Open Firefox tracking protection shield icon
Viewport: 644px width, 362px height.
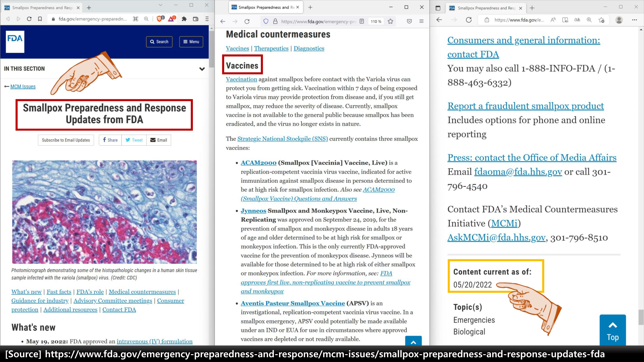point(266,21)
